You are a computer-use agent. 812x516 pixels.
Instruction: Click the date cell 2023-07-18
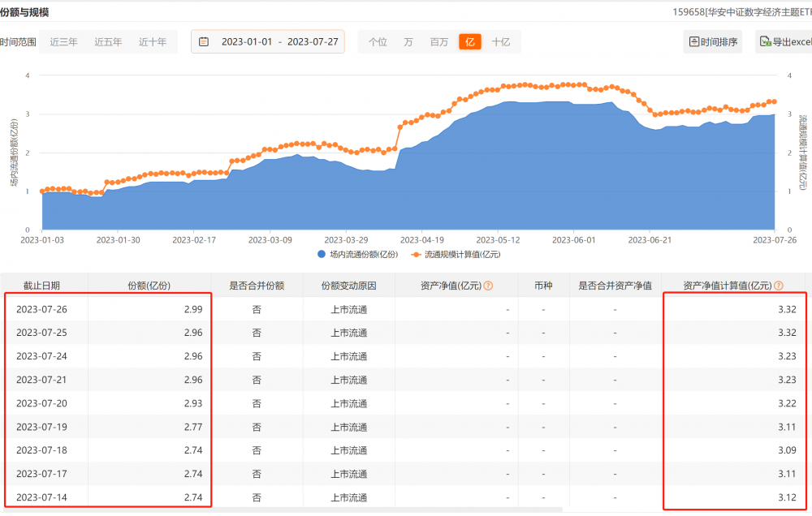(x=41, y=450)
